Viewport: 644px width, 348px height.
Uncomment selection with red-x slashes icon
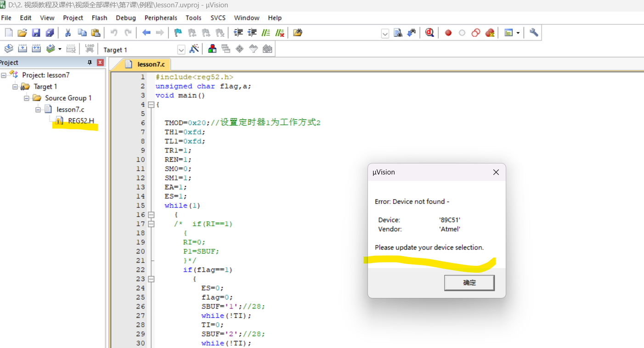pyautogui.click(x=280, y=33)
